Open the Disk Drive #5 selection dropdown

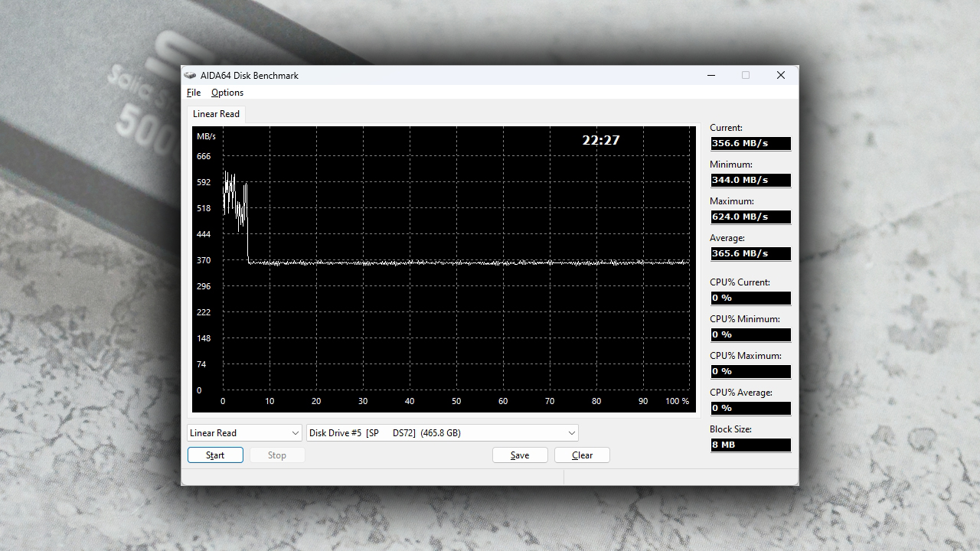(x=443, y=433)
